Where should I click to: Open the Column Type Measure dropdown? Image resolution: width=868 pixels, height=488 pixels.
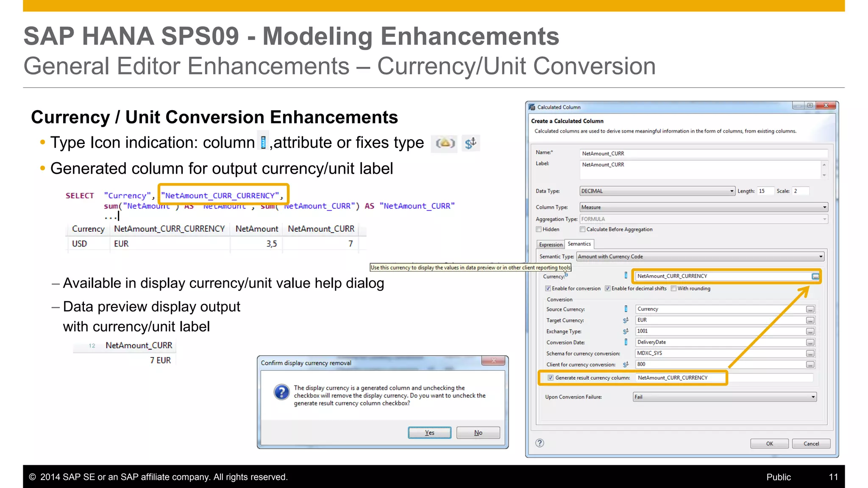click(704, 207)
